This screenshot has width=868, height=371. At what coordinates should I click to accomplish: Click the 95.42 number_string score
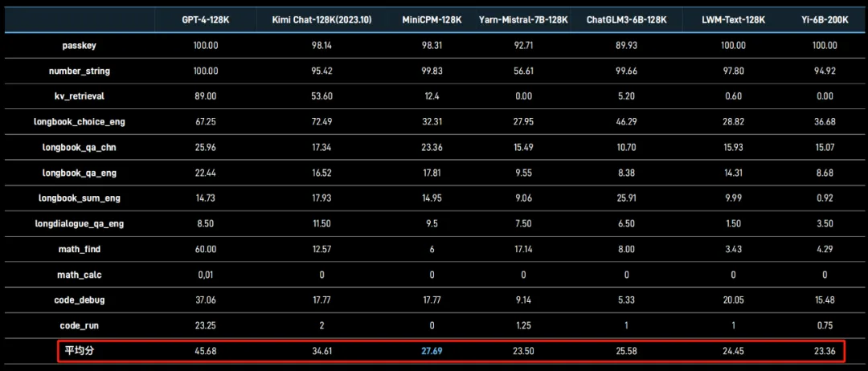[322, 71]
